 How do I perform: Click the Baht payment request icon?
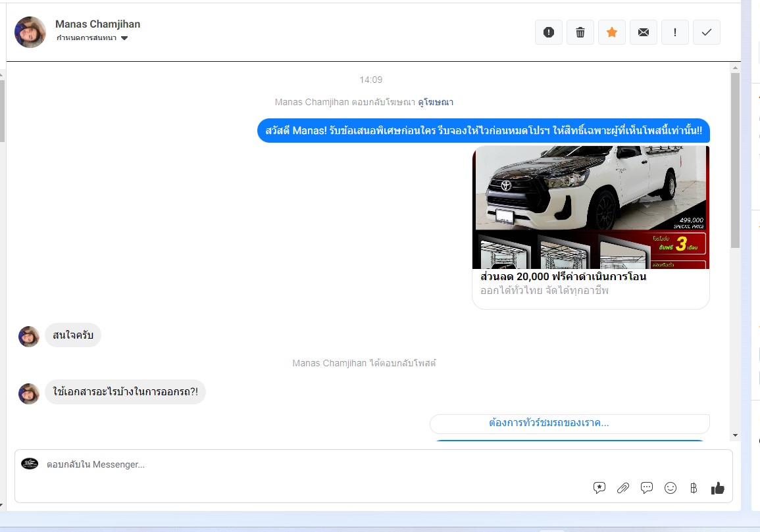click(694, 488)
